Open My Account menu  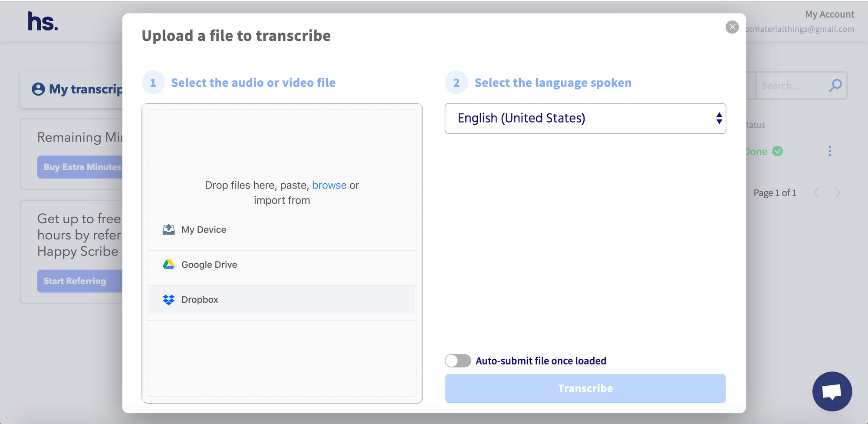point(829,14)
